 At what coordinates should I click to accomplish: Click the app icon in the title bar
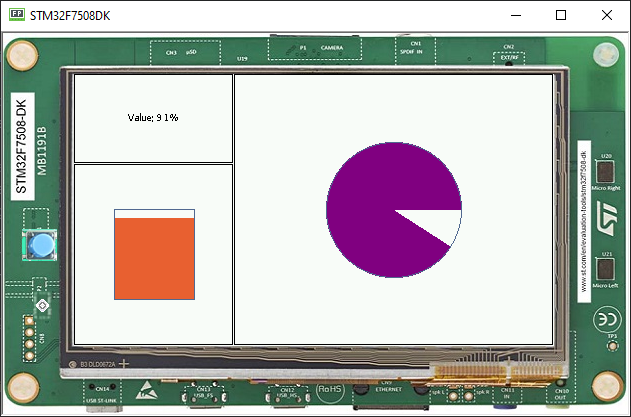tap(17, 16)
